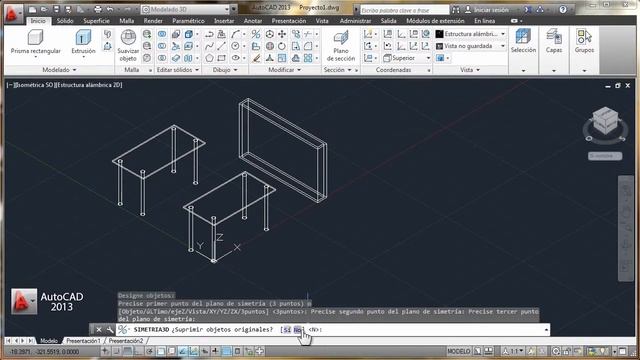This screenshot has width=640, height=360.
Task: Click the New file icon in quick access toolbar
Action: tap(33, 9)
